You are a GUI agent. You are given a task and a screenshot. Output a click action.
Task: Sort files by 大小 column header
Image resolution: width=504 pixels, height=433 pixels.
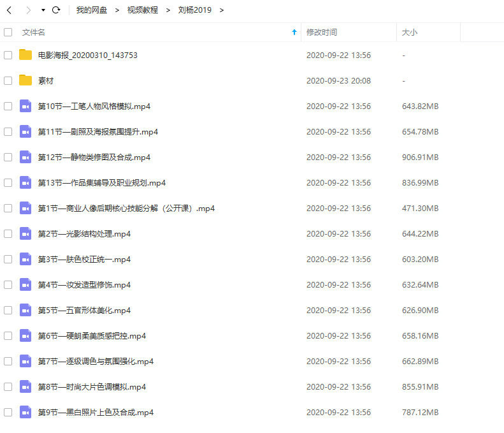(409, 32)
